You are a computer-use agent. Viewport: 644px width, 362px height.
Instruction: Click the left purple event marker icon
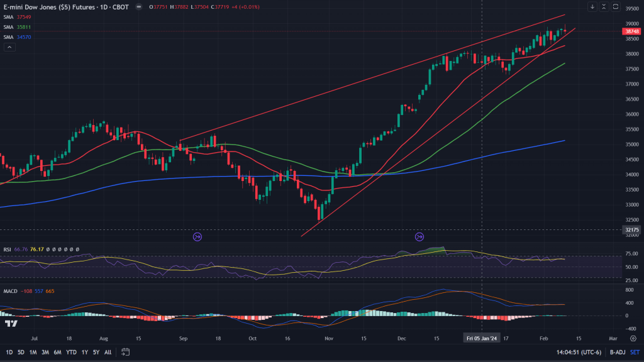[x=197, y=237]
